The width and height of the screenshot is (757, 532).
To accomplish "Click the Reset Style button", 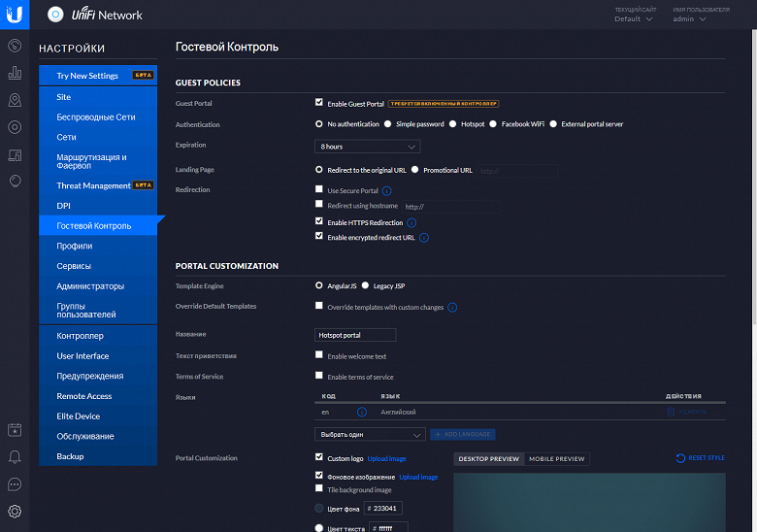I will 701,457.
